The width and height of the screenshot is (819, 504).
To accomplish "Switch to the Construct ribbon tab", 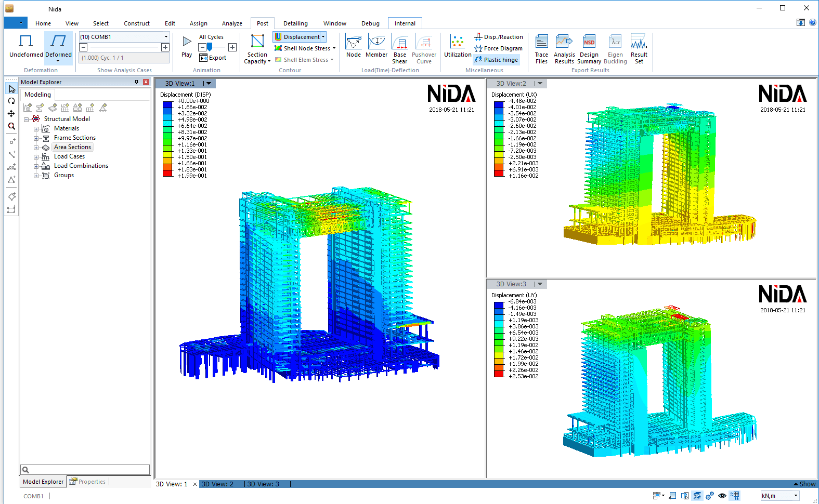I will click(x=137, y=23).
